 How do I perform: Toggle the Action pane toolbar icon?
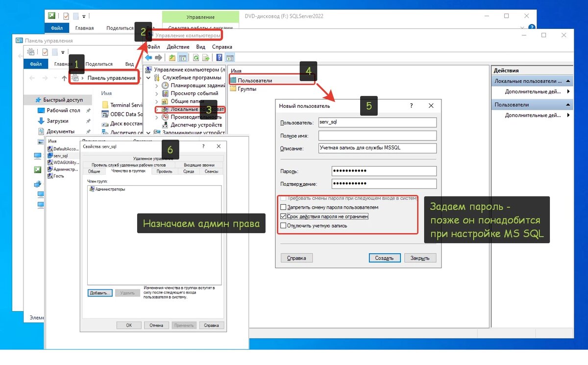coord(229,57)
